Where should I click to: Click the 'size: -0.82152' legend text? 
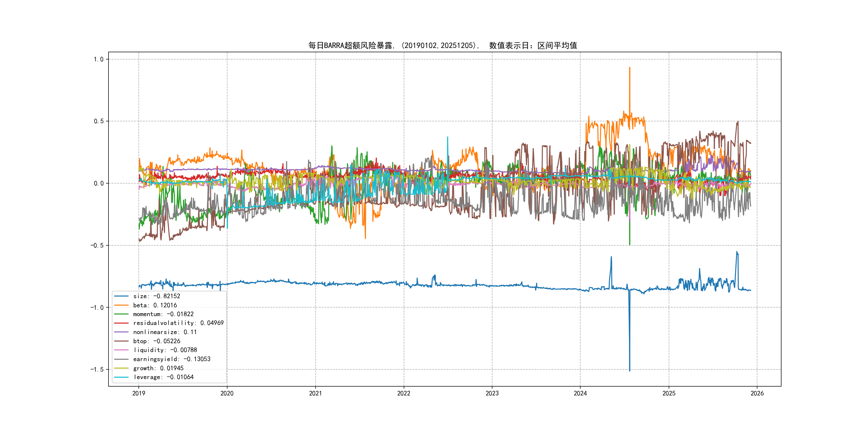point(156,296)
